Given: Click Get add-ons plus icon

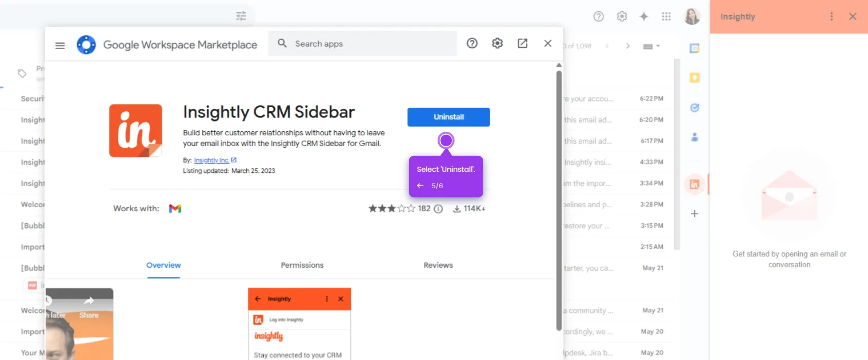Looking at the screenshot, I should [695, 213].
